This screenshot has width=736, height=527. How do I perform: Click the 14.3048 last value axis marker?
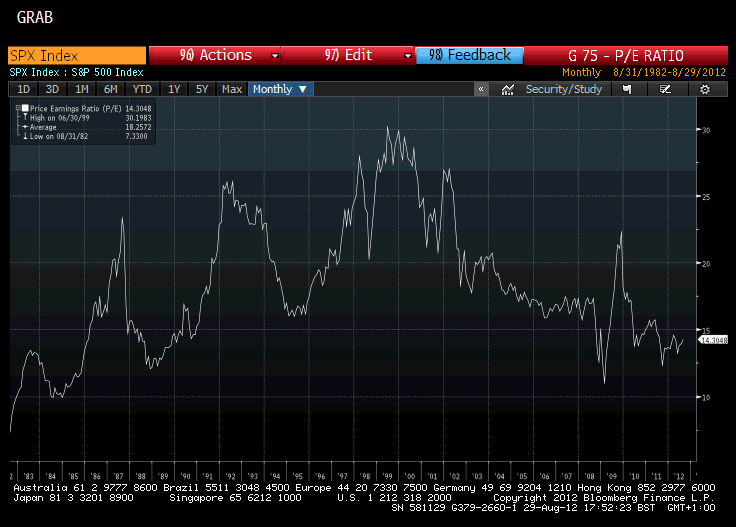(713, 340)
